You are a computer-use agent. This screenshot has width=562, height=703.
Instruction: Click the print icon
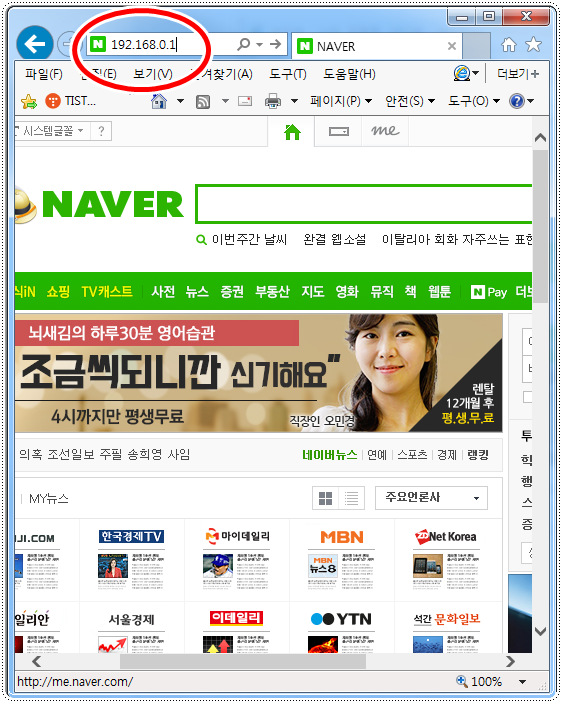pos(273,101)
